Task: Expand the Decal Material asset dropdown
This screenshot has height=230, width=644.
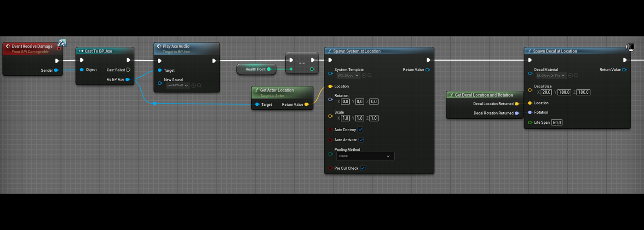Action: click(x=551, y=75)
